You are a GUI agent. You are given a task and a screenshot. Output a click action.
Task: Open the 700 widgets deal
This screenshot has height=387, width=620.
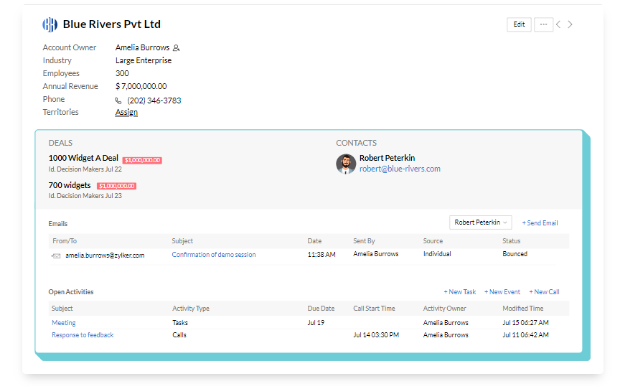point(70,185)
